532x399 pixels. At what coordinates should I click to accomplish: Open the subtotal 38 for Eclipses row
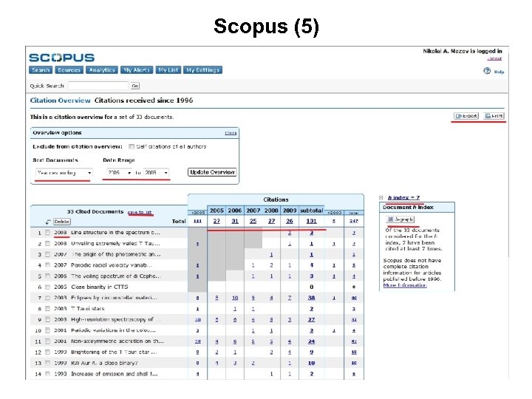point(311,298)
